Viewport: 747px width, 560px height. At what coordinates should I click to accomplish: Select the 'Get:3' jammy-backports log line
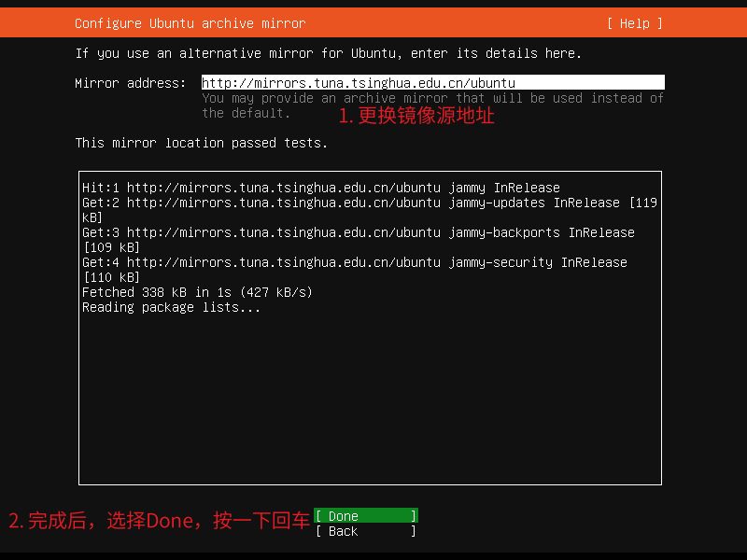(358, 232)
